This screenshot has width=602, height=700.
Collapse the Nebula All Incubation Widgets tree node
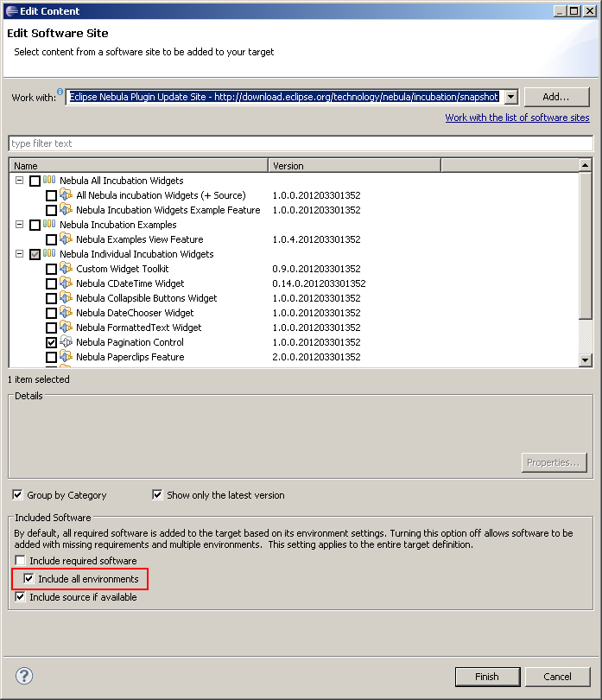(x=19, y=181)
